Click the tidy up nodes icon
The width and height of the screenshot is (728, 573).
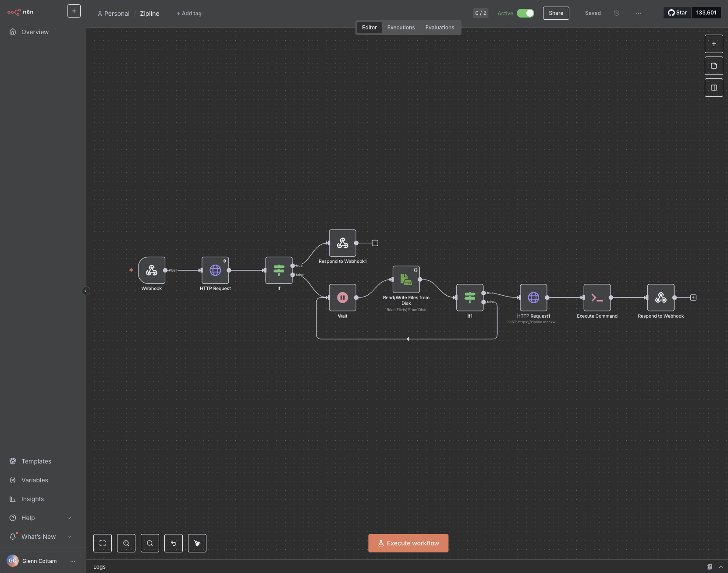(197, 543)
